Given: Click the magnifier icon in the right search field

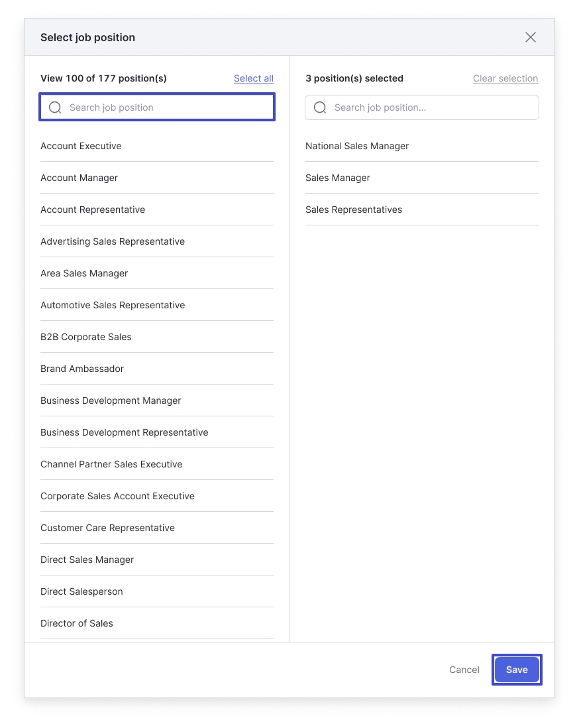Looking at the screenshot, I should click(x=320, y=107).
